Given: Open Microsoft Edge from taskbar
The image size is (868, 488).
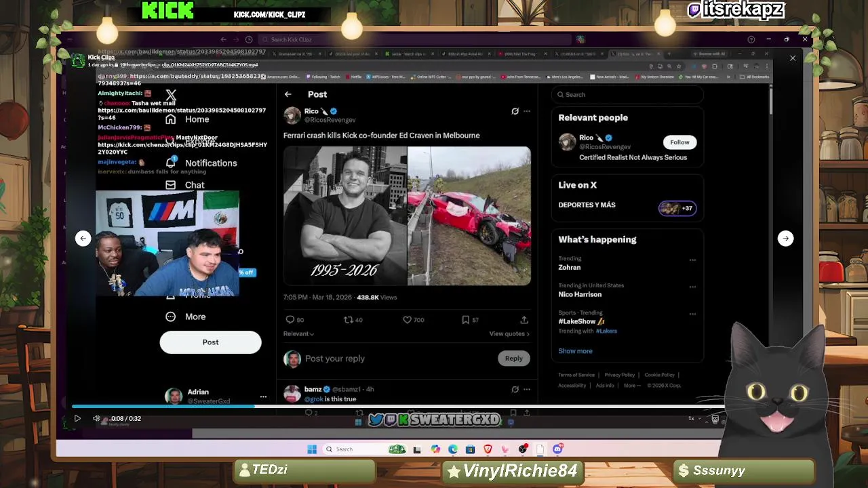Looking at the screenshot, I should pos(452,449).
